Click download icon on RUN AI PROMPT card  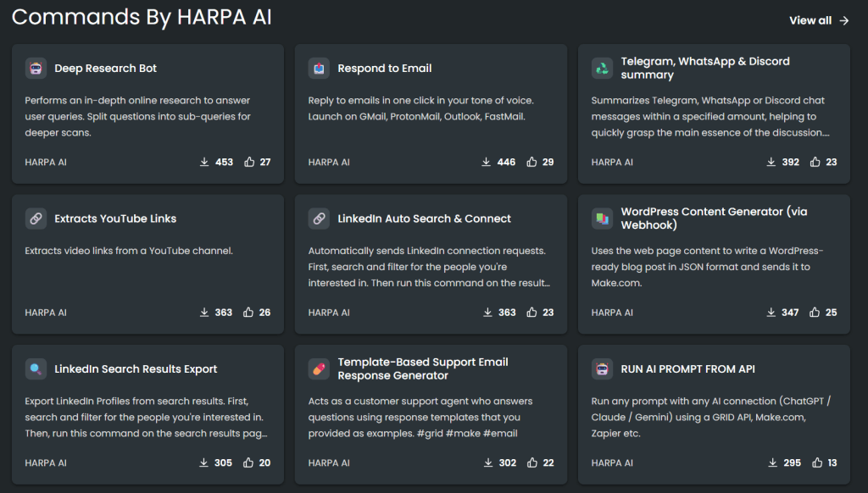coord(773,463)
